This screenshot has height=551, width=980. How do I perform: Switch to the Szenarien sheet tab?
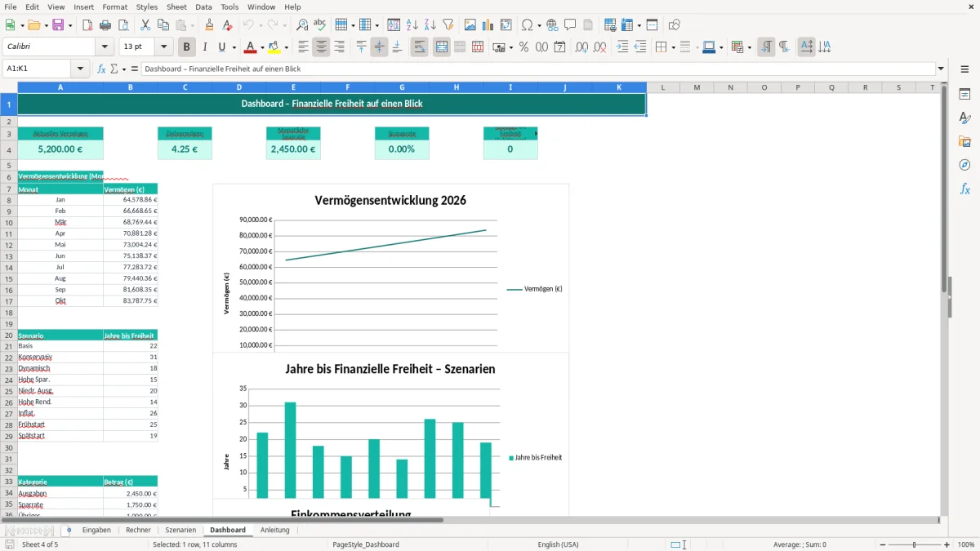point(180,530)
